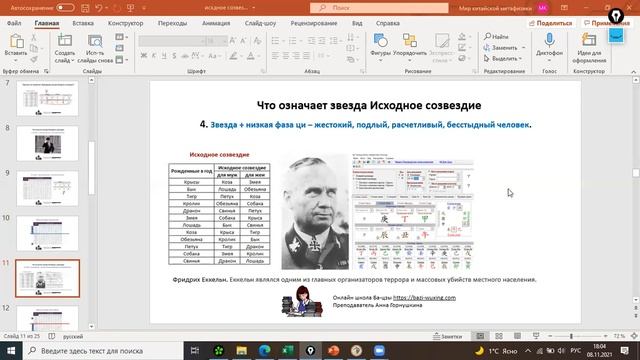Click the bazi-wuxing.com link on slide
The height and width of the screenshot is (360, 640).
pos(424,298)
